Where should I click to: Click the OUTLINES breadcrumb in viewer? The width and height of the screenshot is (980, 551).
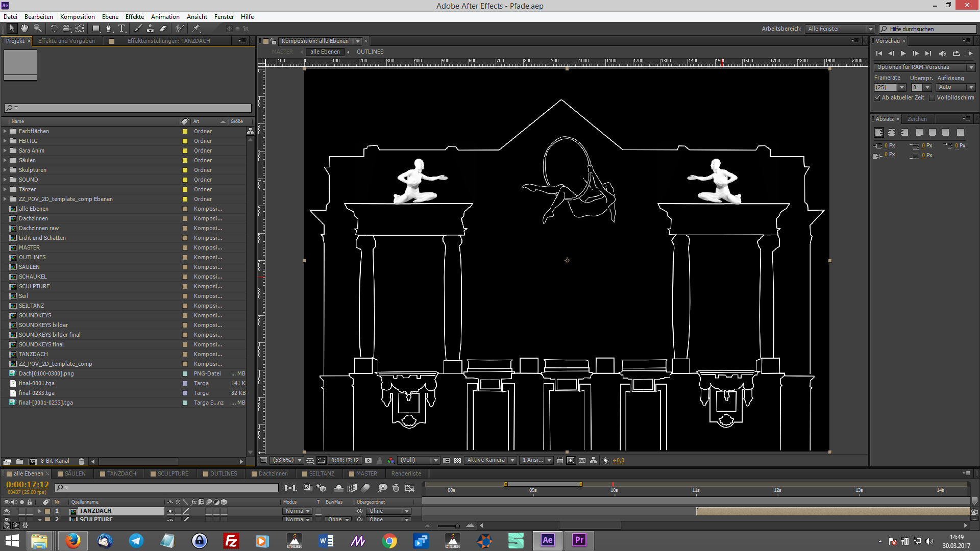point(370,52)
